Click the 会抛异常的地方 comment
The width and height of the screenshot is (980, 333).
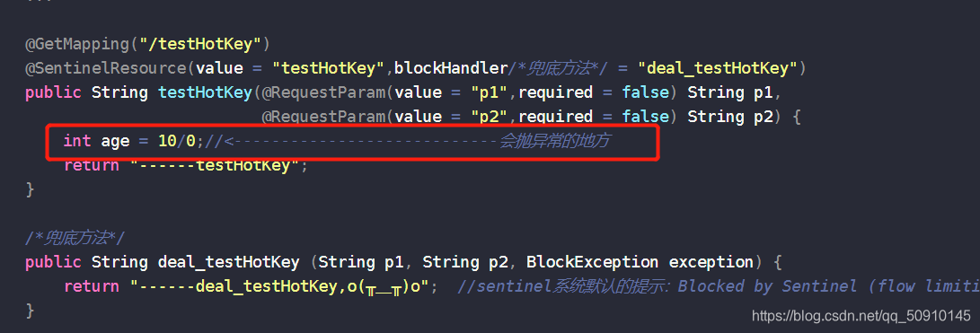[x=553, y=141]
